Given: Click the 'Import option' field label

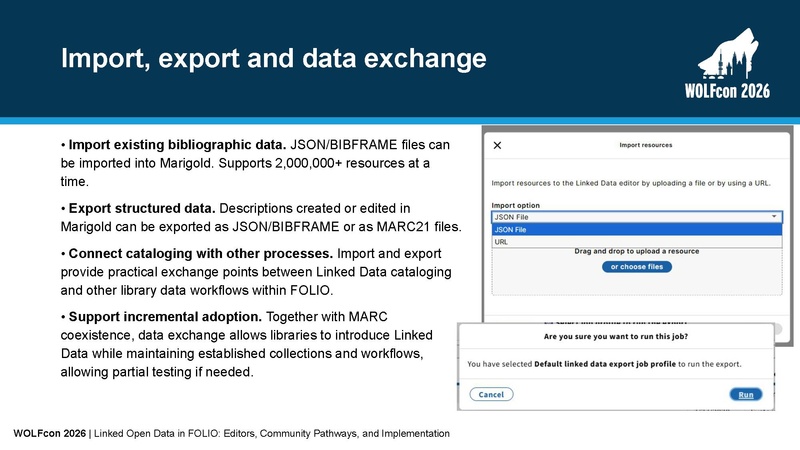Looking at the screenshot, I should pos(515,205).
